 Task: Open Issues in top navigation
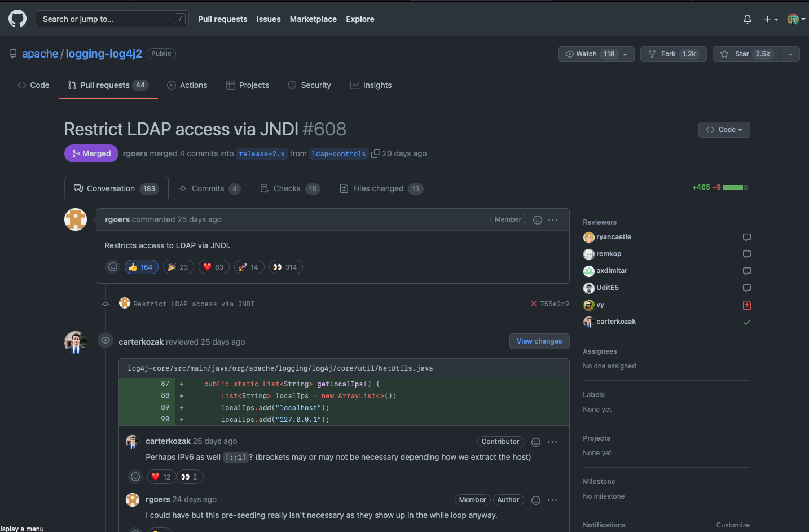point(269,19)
